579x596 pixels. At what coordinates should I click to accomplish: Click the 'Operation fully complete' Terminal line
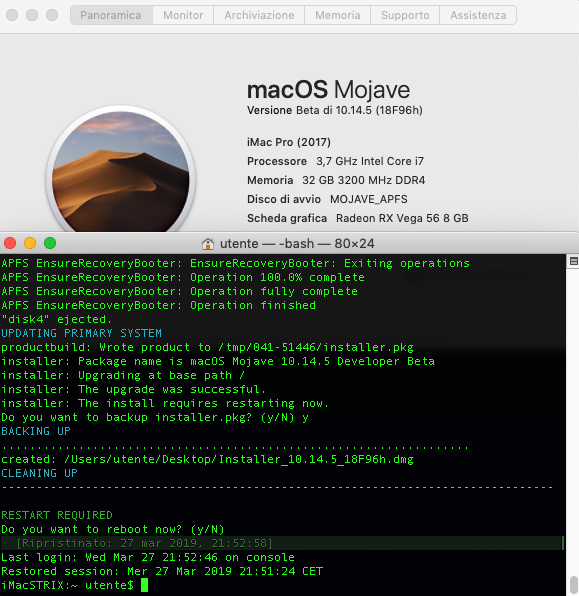[x=179, y=292]
